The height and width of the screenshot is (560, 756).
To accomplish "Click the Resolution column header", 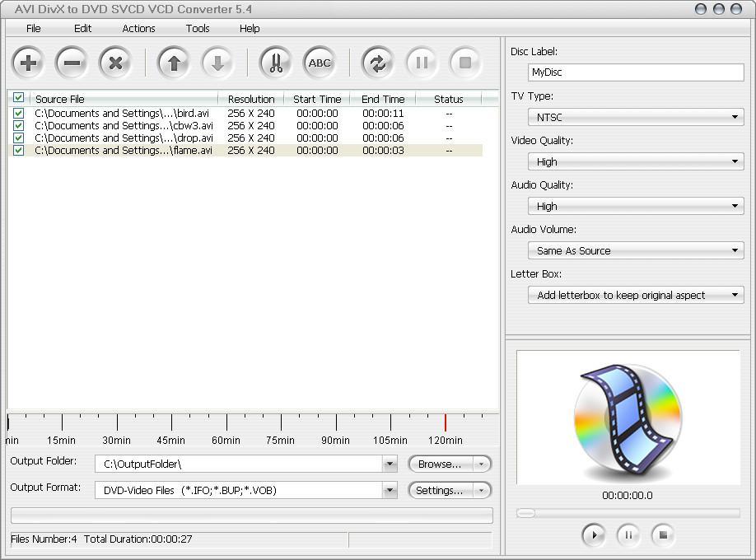I will point(251,99).
